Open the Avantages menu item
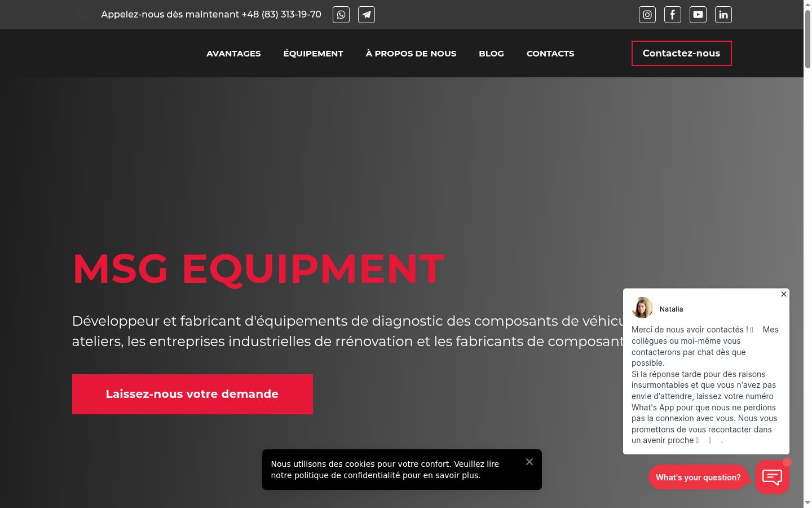Image resolution: width=812 pixels, height=508 pixels. 233,54
